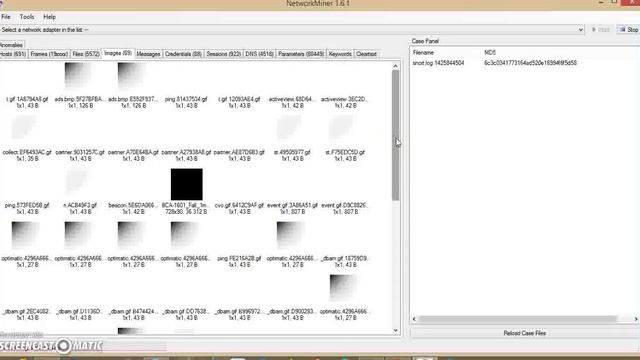The width and height of the screenshot is (640, 360).
Task: Switch to the Hosts (691) tab
Action: coord(13,54)
